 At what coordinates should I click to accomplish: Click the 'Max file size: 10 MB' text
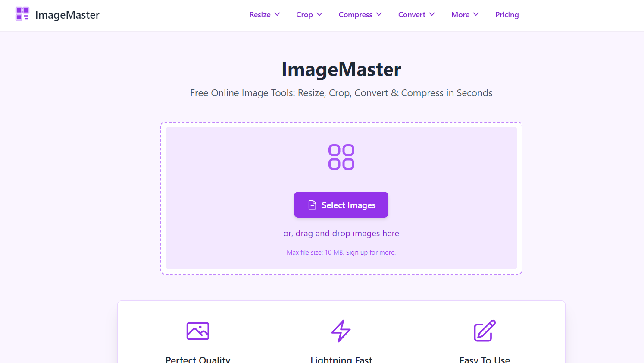(x=315, y=253)
